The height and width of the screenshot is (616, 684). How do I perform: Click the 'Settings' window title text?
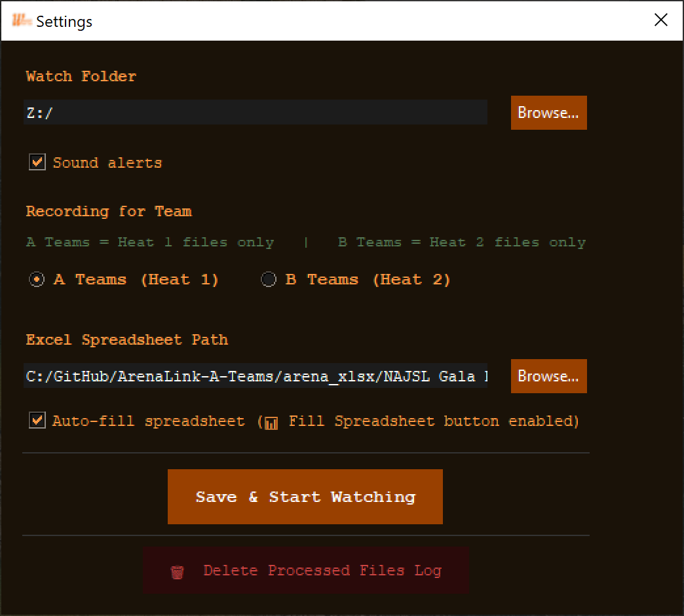pyautogui.click(x=64, y=22)
